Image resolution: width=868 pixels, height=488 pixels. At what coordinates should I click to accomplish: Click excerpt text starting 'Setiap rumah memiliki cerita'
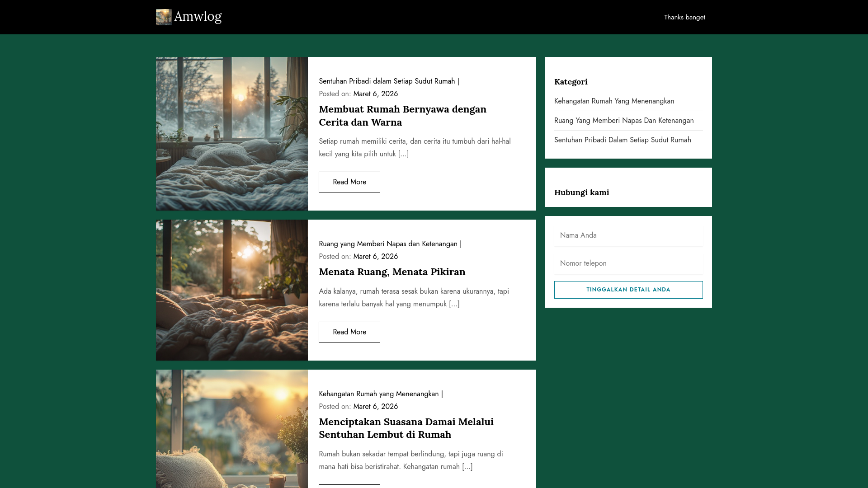[415, 148]
